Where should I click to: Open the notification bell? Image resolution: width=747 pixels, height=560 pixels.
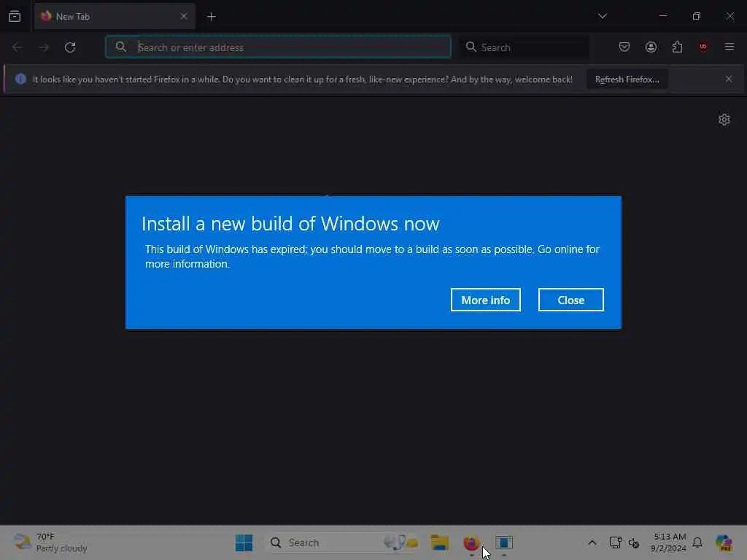pos(697,542)
